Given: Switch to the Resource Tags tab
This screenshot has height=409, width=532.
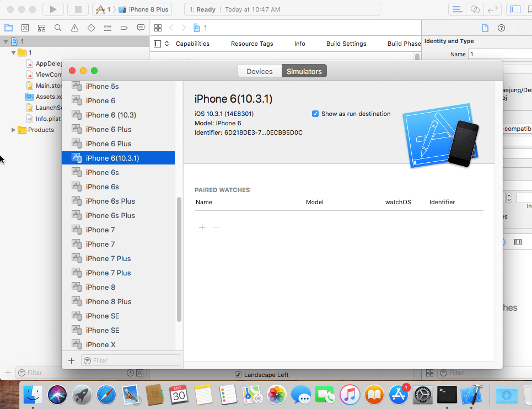Looking at the screenshot, I should [x=252, y=44].
